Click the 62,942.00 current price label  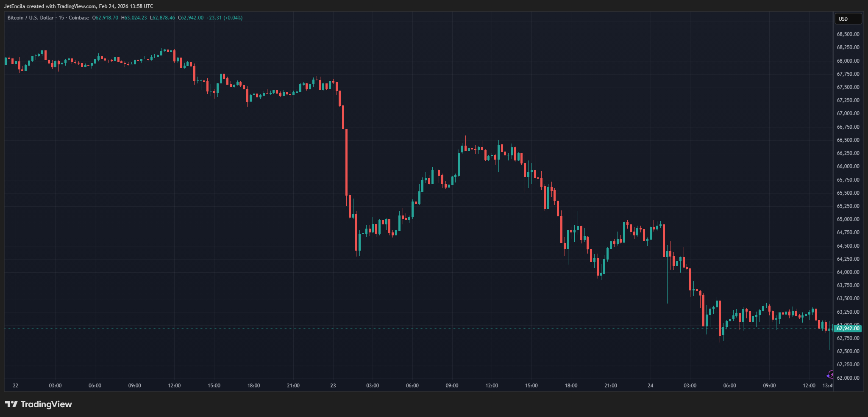click(848, 329)
